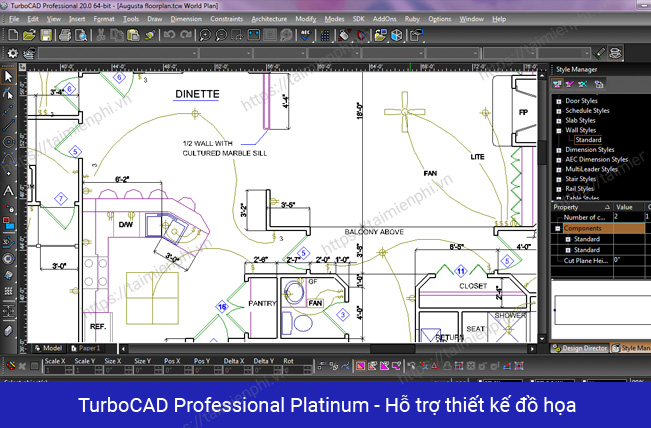651x428 pixels.
Task: Open the Architecture menu
Action: click(x=269, y=19)
